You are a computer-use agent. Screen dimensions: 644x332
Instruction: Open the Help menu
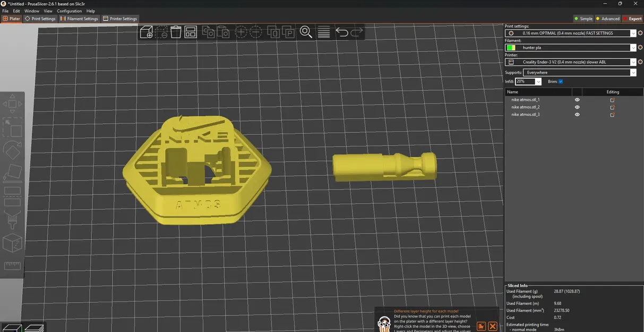[x=91, y=11]
